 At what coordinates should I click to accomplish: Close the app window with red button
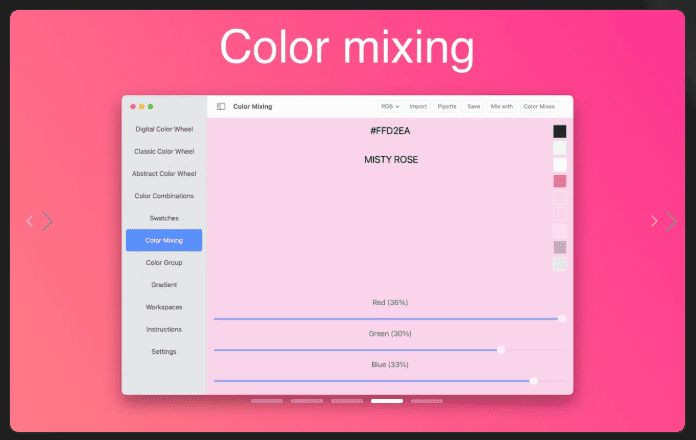133,107
